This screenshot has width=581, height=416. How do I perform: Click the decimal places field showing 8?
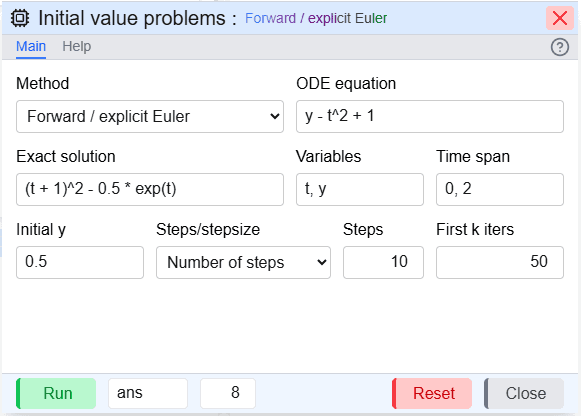coord(228,393)
